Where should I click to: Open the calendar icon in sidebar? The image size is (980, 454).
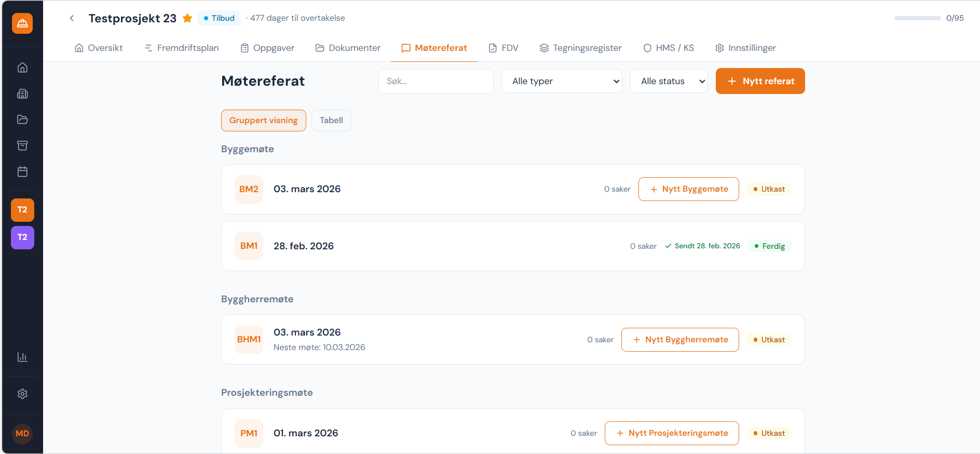[x=22, y=171]
